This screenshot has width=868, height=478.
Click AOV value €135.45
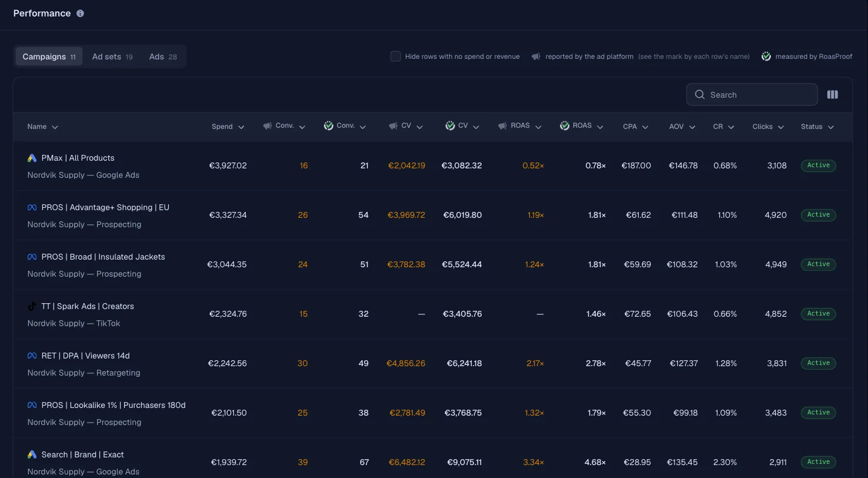683,463
